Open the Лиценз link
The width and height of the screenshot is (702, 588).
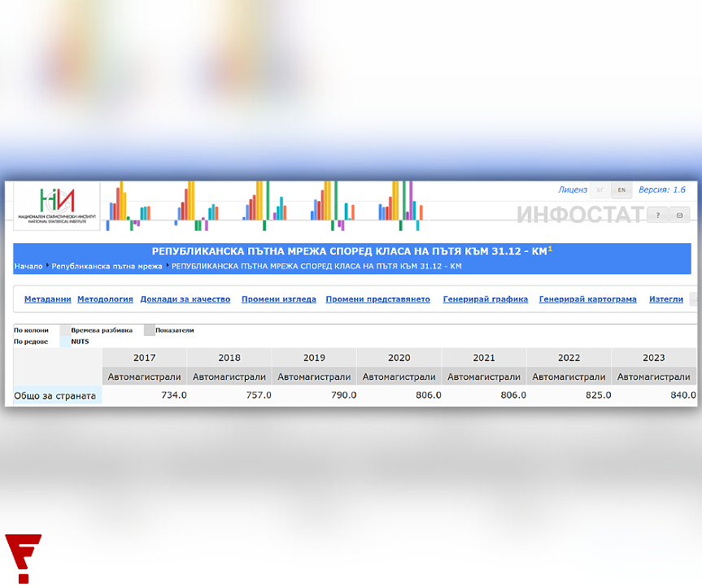(572, 190)
